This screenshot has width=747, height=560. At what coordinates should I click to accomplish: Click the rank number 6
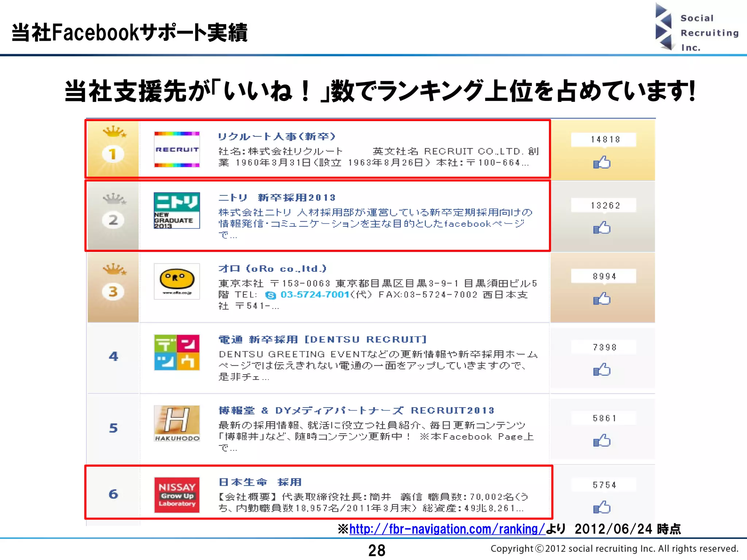click(x=113, y=494)
